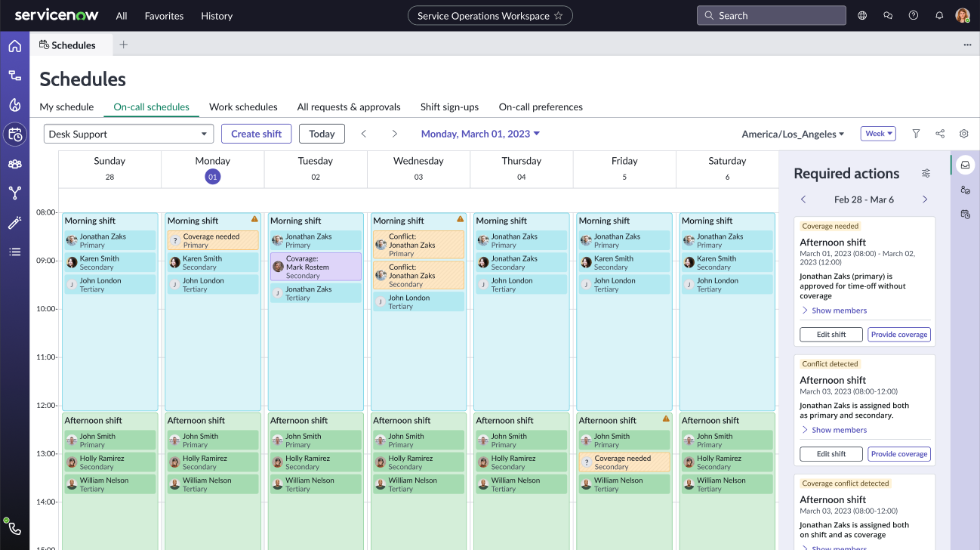Favorite Service Operations Workspace with the star
Screen dimensions: 980x550
pyautogui.click(x=559, y=16)
